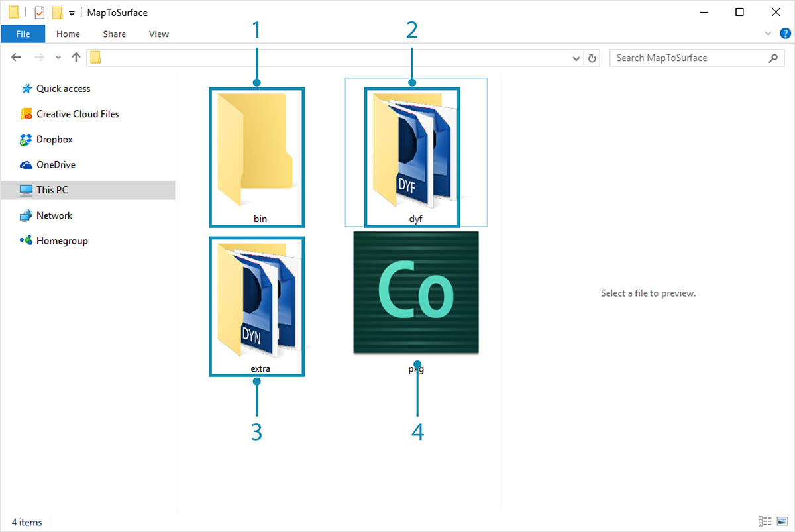Click the New folder icon in title bar
The height and width of the screenshot is (532, 795).
(57, 12)
